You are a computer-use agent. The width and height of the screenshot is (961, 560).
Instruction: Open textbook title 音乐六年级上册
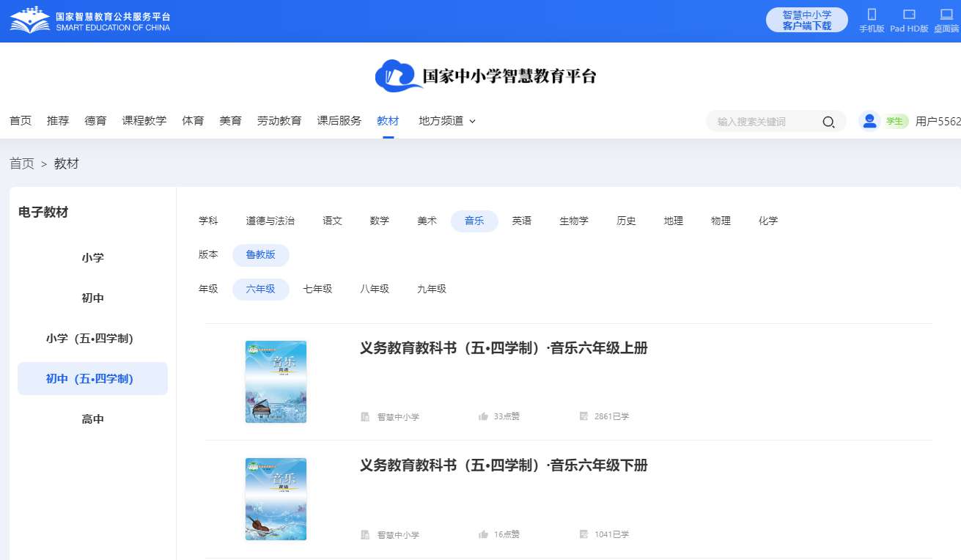[x=504, y=348]
